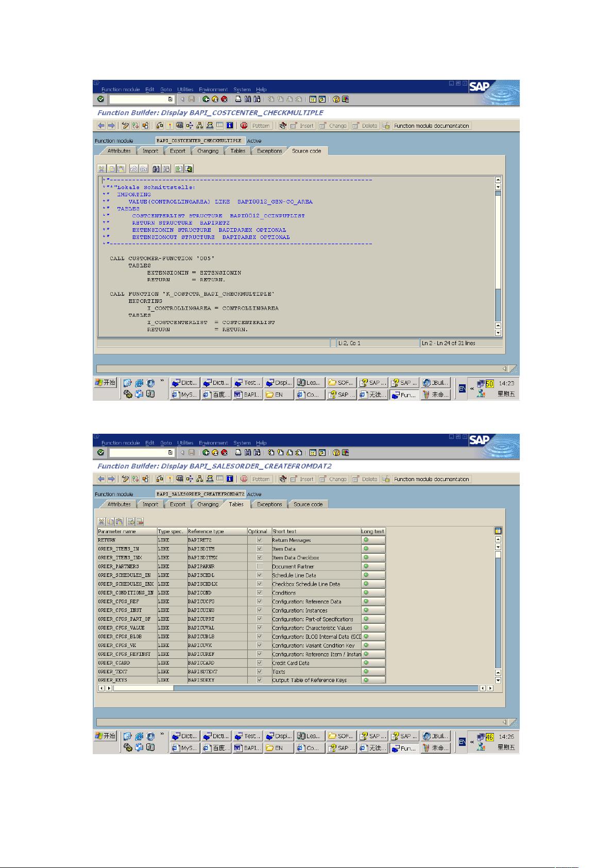Click horizontal scrollbar thumb under SALESORDER parameter table

tap(144, 688)
